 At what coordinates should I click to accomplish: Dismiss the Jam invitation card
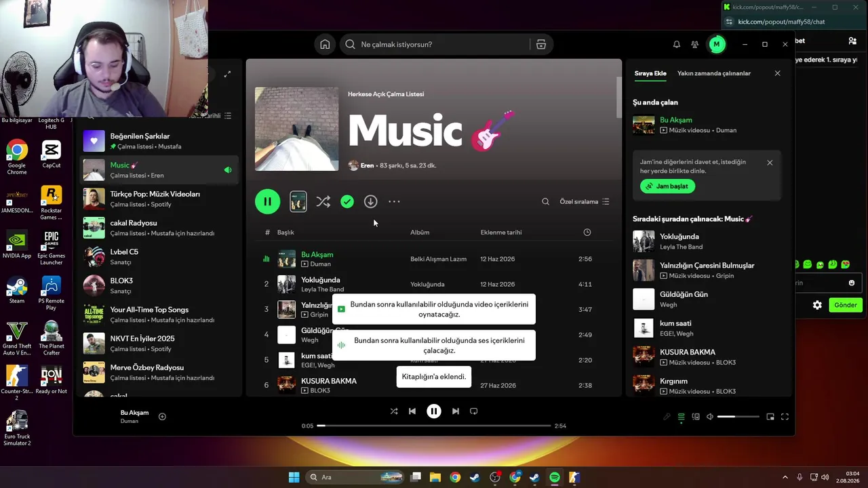pyautogui.click(x=770, y=163)
